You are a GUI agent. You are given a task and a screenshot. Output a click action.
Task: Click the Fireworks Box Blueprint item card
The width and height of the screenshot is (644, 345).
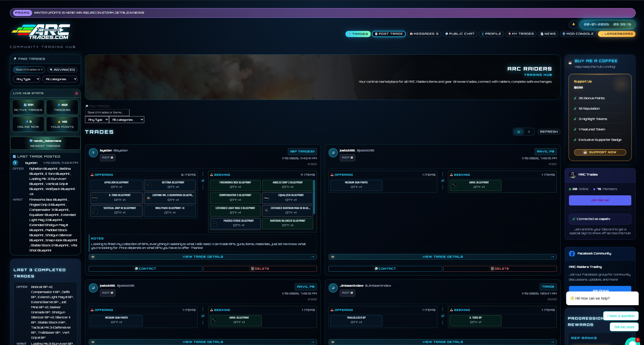235,185
